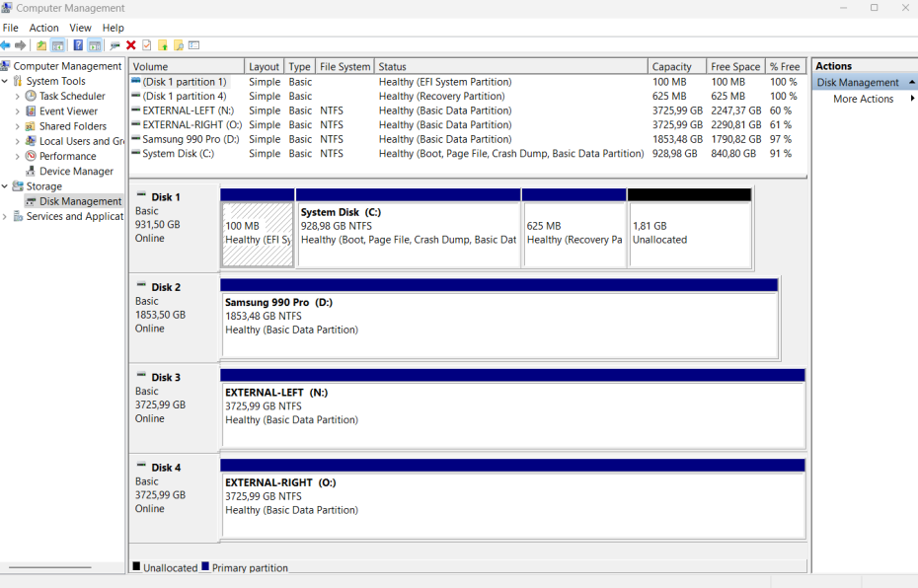
Task: Collapse the Storage tree node
Action: 5,186
